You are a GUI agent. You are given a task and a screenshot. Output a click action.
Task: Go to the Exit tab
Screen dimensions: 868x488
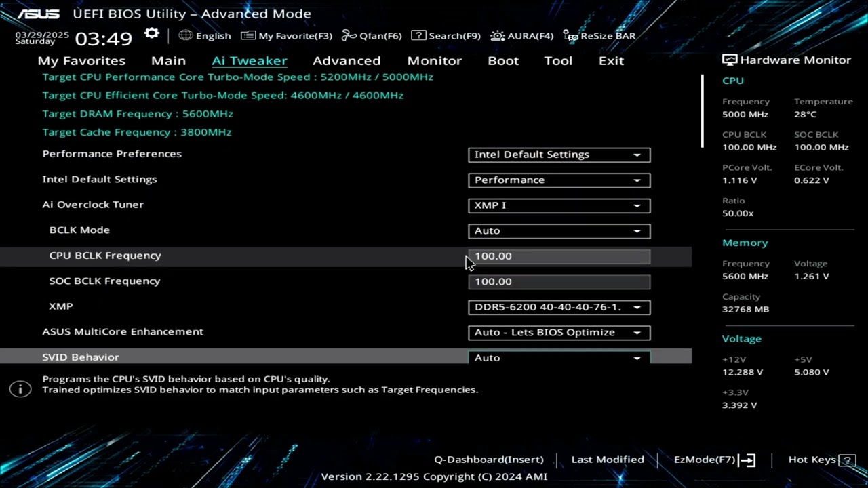coord(611,61)
